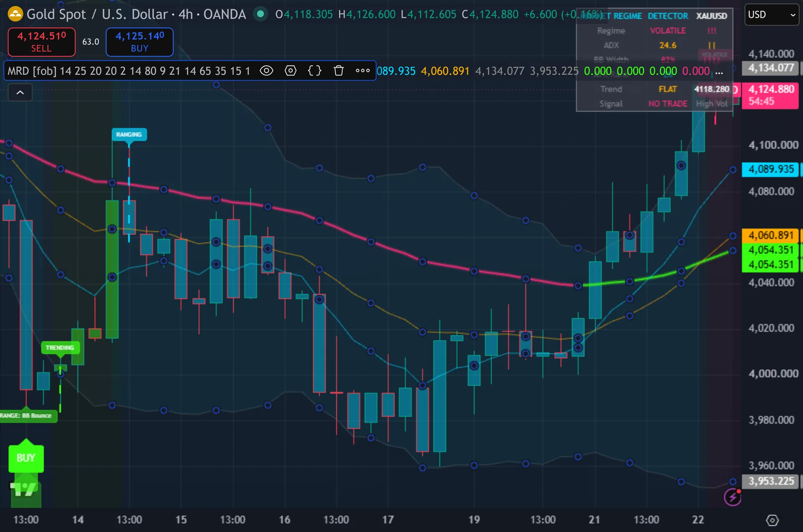
Task: Click the 4,134.077 price scale label
Action: 770,68
